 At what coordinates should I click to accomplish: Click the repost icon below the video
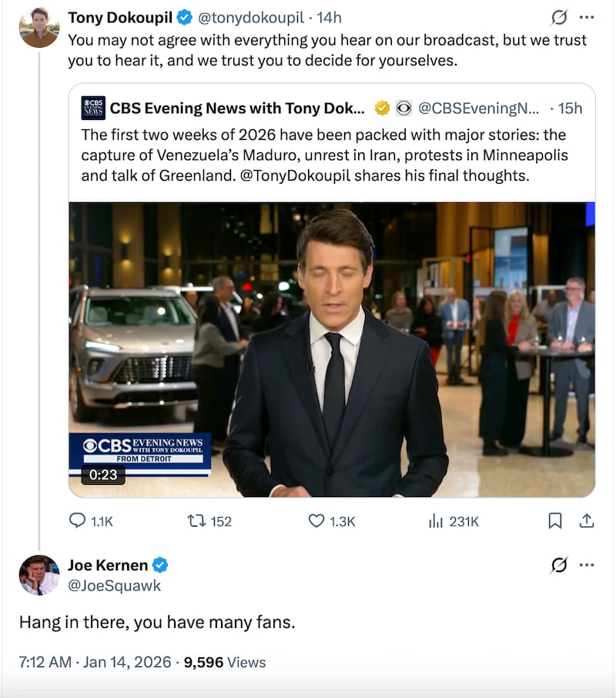coord(196,522)
